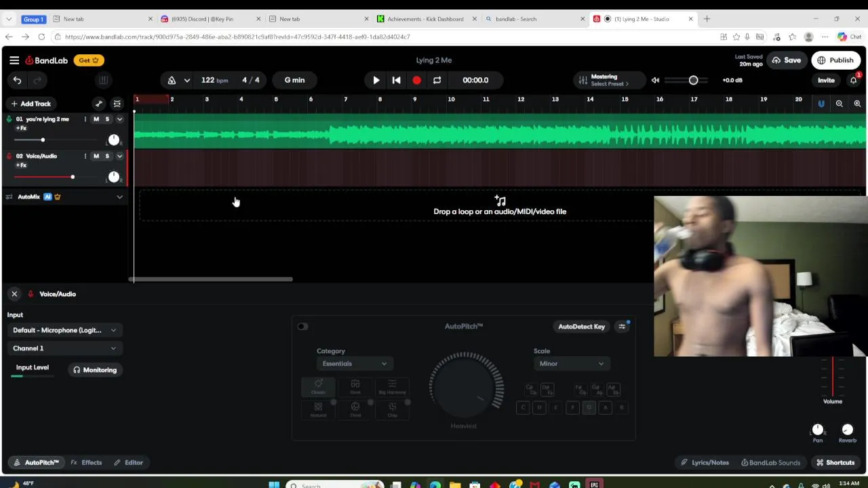Image resolution: width=868 pixels, height=488 pixels.
Task: Add Fx to track 01
Action: (x=21, y=128)
